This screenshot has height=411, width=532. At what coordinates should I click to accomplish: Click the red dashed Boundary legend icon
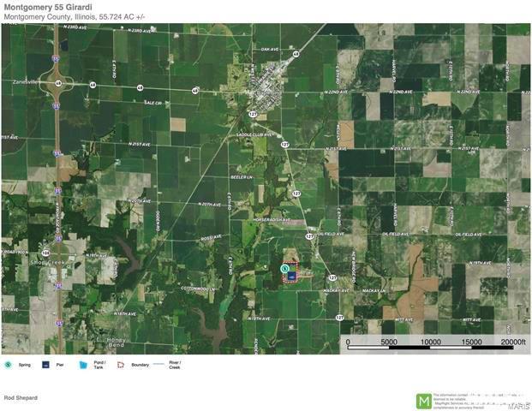[121, 365]
